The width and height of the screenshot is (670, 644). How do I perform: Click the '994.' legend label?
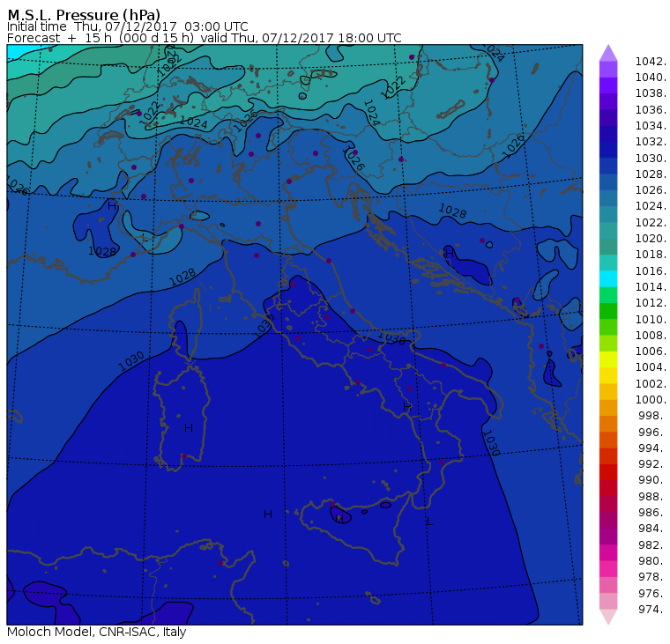coord(652,448)
